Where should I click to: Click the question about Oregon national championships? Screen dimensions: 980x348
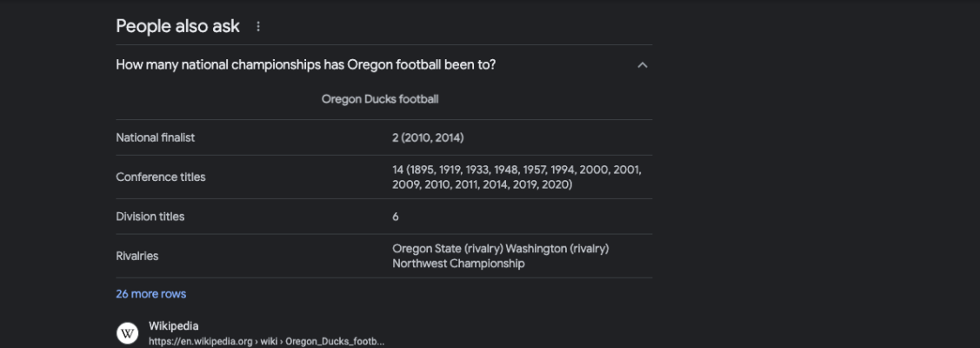tap(305, 65)
